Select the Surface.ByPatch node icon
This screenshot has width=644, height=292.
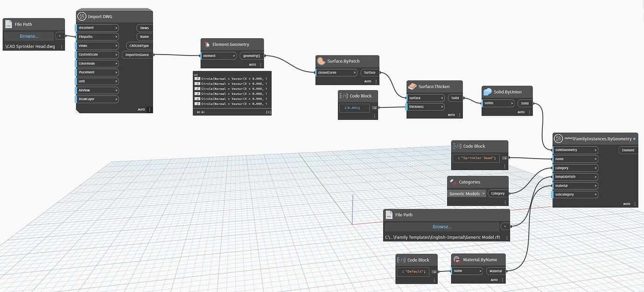pos(321,61)
